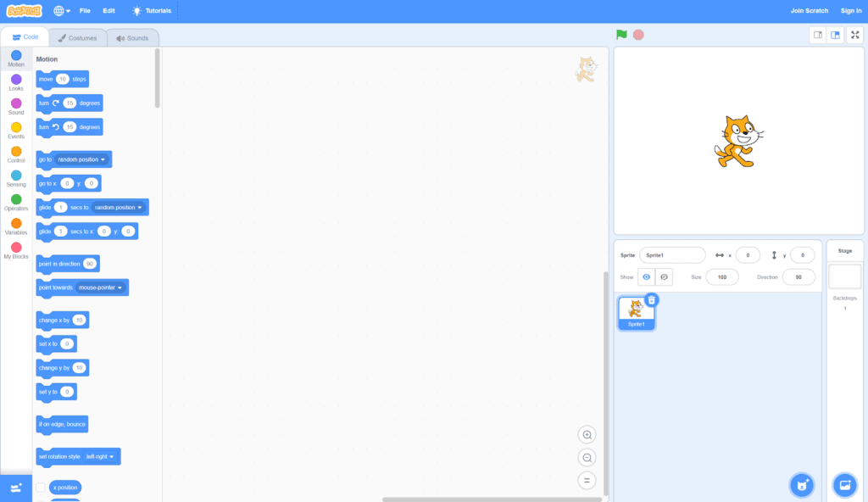The image size is (868, 502).
Task: Click the point in direction 90 value
Action: click(90, 264)
